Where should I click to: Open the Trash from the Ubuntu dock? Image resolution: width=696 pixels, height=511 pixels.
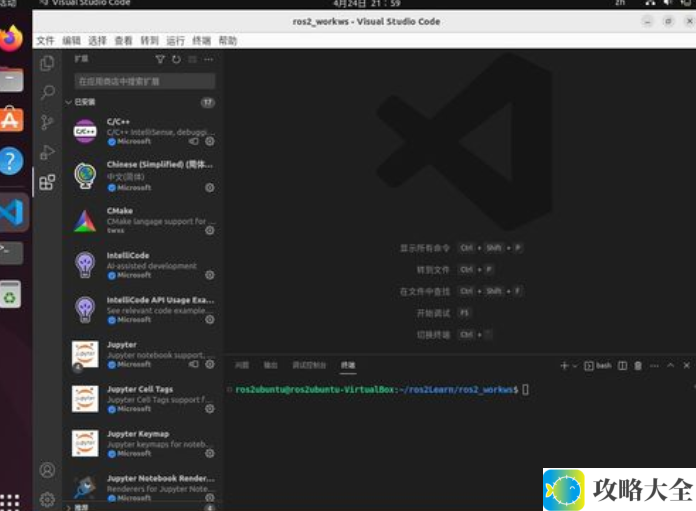11,294
